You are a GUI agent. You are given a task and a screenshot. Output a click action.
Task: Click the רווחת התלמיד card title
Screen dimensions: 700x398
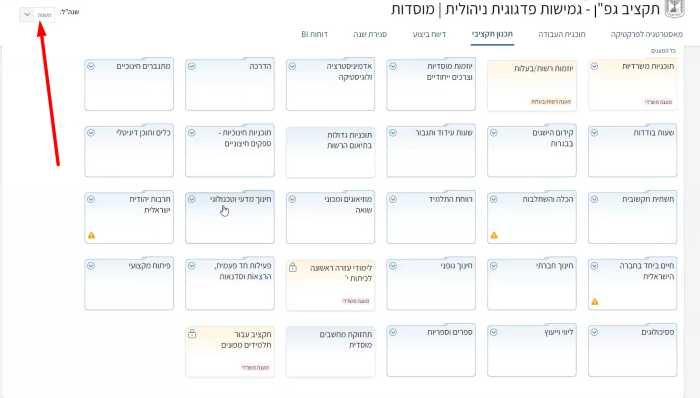point(450,199)
